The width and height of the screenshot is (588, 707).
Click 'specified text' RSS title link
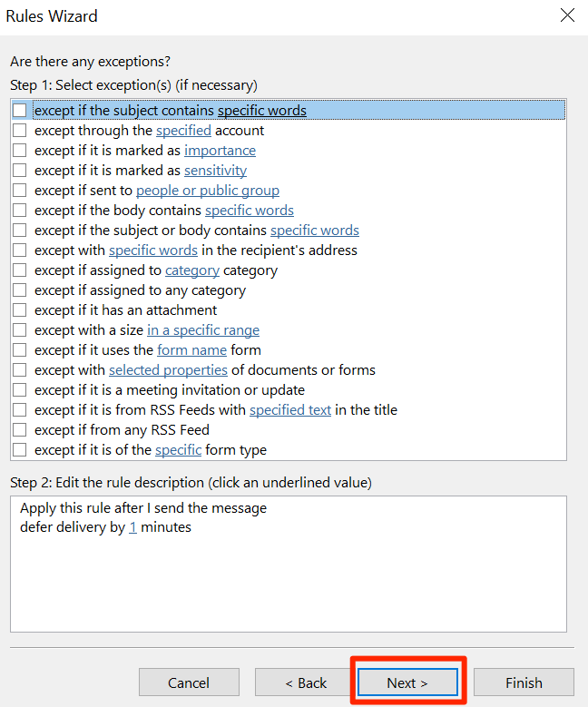pyautogui.click(x=290, y=410)
